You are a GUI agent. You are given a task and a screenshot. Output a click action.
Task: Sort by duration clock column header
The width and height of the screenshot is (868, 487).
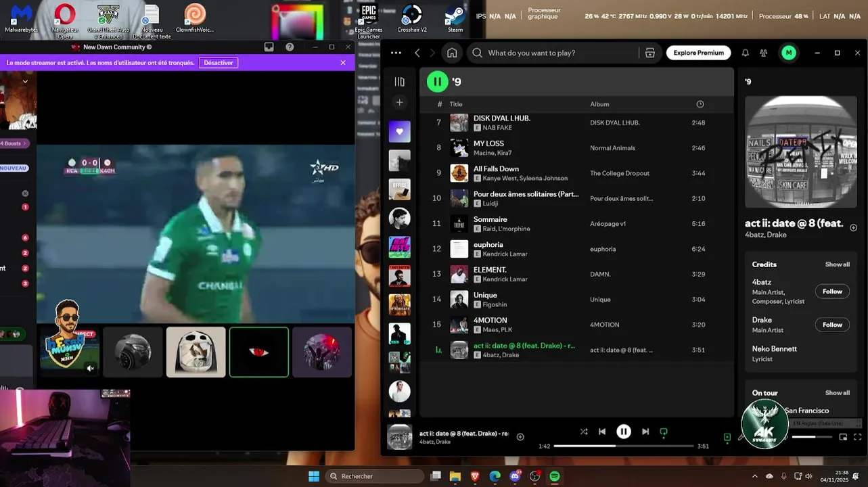[700, 104]
